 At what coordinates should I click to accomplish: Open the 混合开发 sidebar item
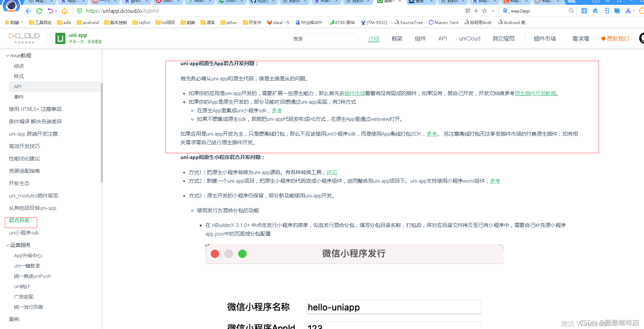19,220
